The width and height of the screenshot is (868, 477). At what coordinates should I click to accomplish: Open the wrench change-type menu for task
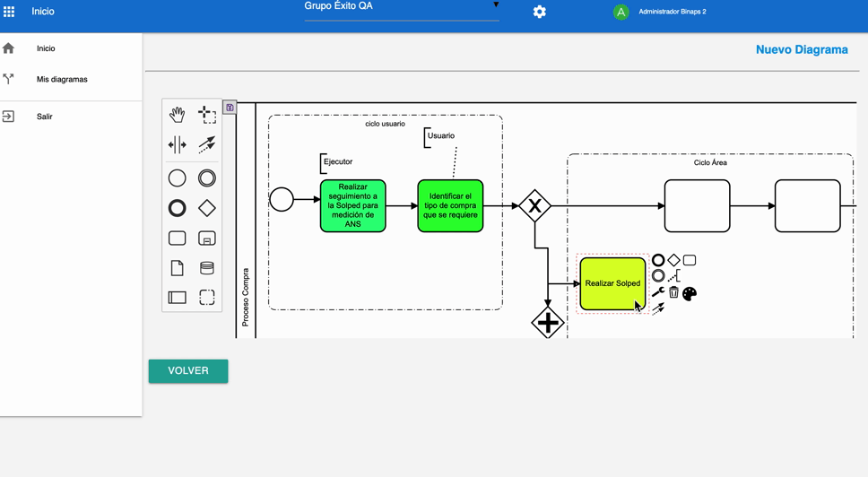tap(658, 293)
